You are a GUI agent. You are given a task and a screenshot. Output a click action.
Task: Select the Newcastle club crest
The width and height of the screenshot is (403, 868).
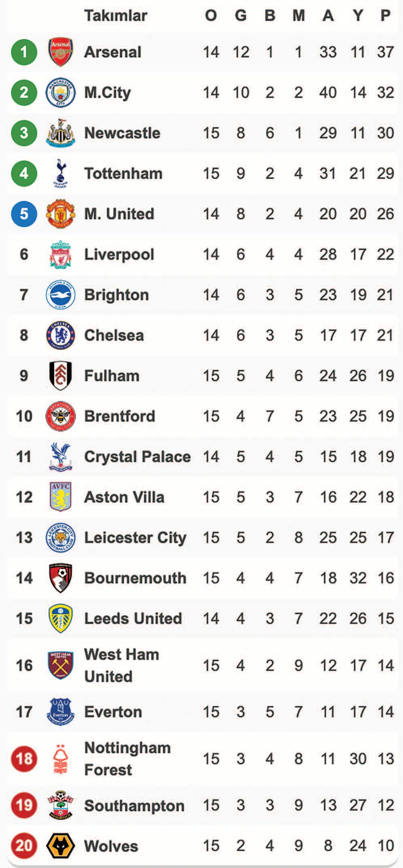pyautogui.click(x=60, y=133)
